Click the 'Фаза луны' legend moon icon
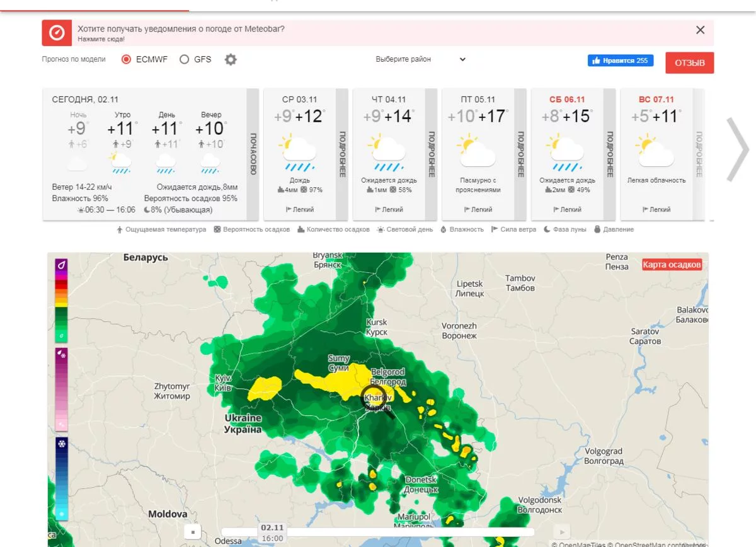Viewport: 756px width, 547px height. [547, 229]
